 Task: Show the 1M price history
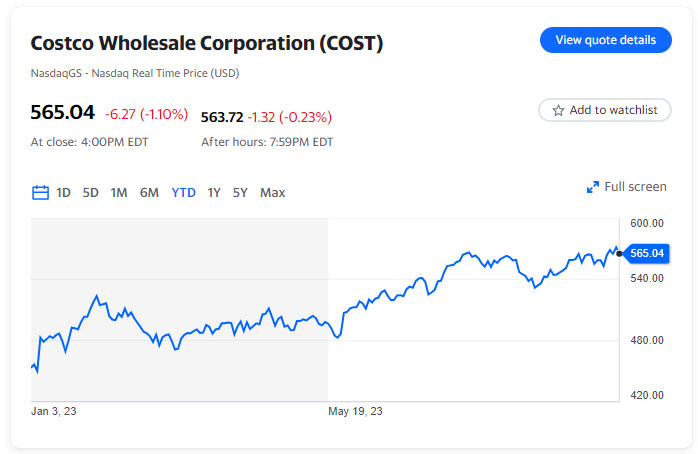click(119, 193)
